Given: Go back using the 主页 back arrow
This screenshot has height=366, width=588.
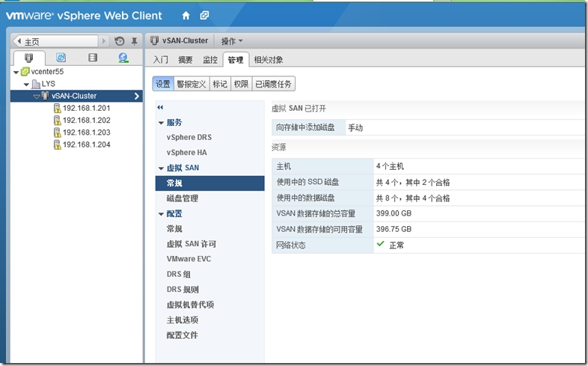Looking at the screenshot, I should click(19, 41).
